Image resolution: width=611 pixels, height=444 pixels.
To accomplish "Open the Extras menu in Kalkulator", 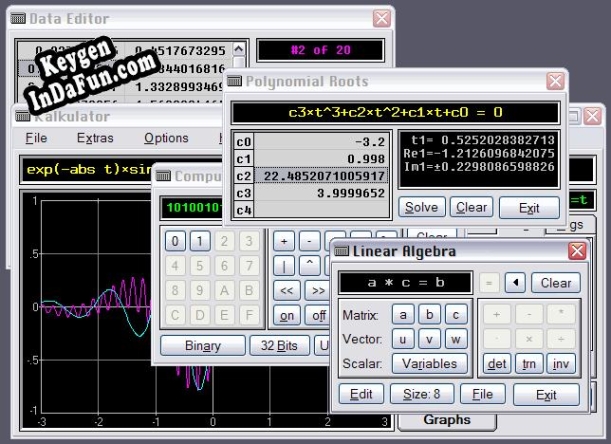I will [x=95, y=138].
